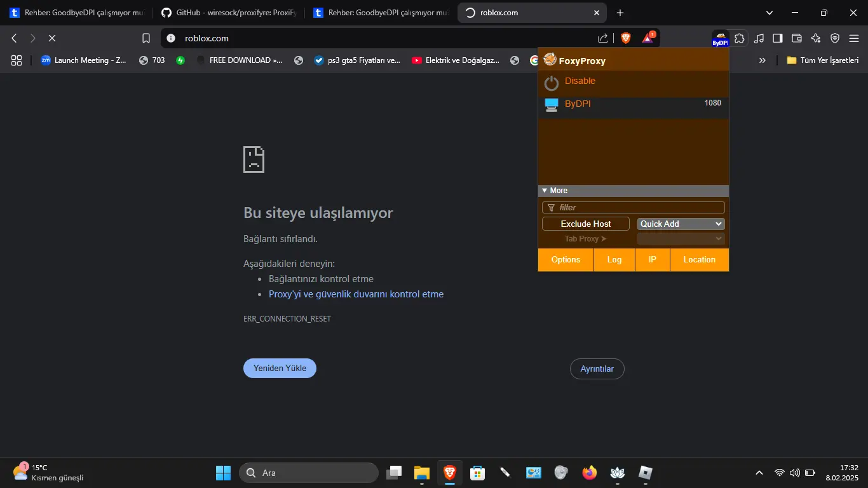Open the Brave hamburger main menu
Viewport: 868px width, 488px height.
coord(854,38)
